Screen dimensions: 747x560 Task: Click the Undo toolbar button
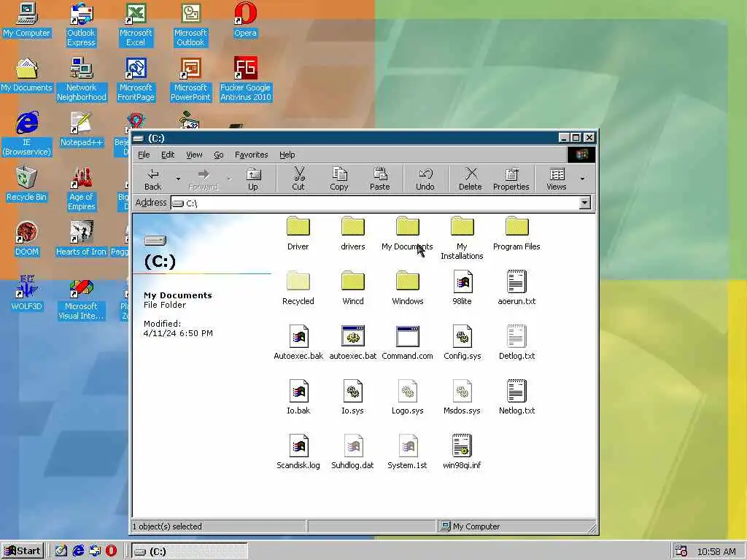click(x=425, y=179)
